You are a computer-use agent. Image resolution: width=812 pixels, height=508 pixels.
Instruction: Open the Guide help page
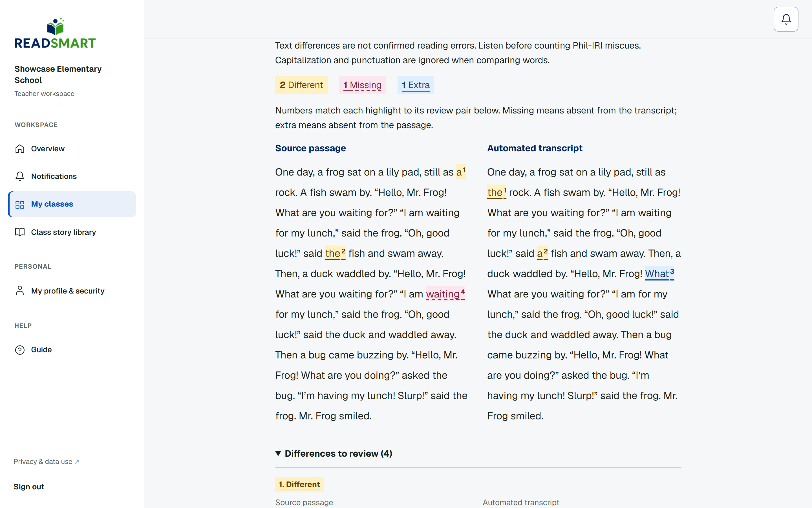[72, 350]
